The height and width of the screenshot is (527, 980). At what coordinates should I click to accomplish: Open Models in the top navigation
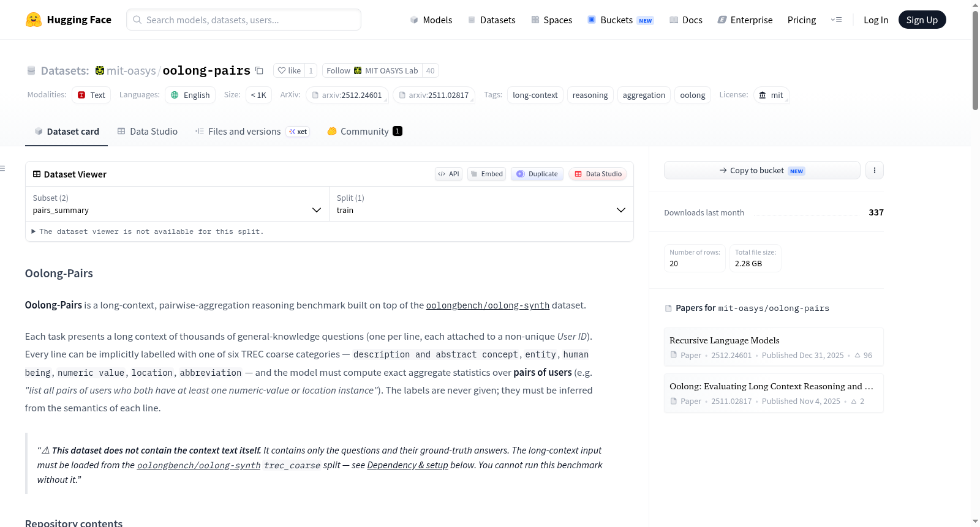click(x=431, y=20)
